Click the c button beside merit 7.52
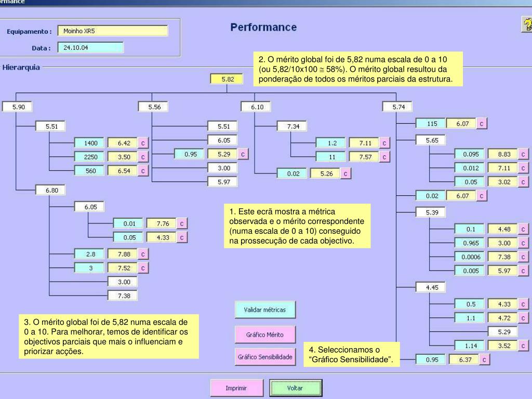 pyautogui.click(x=143, y=268)
